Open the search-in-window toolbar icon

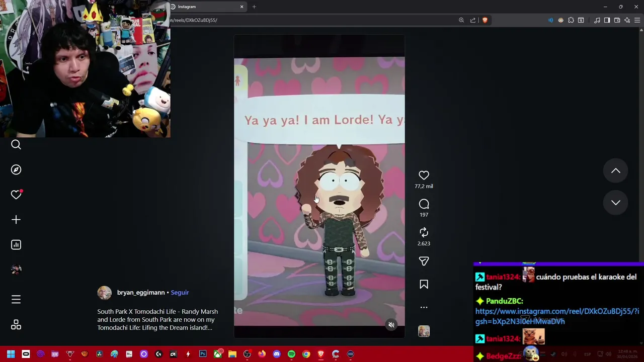(x=581, y=20)
